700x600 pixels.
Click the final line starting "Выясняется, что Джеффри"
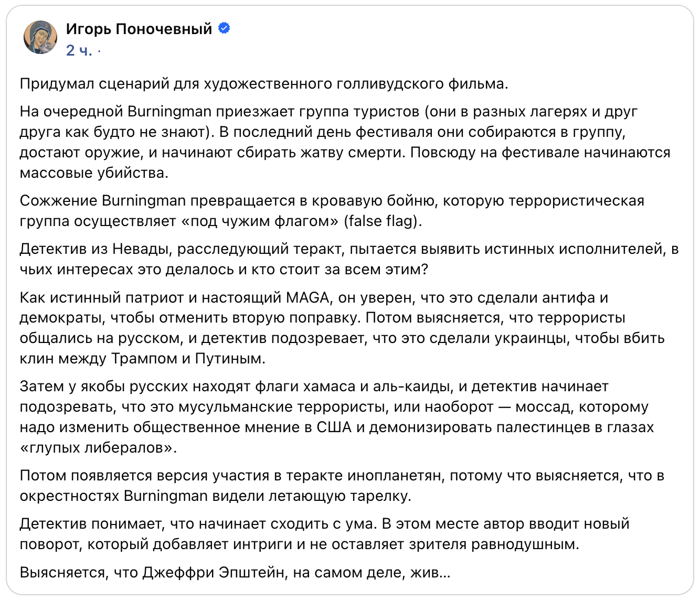tap(235, 572)
